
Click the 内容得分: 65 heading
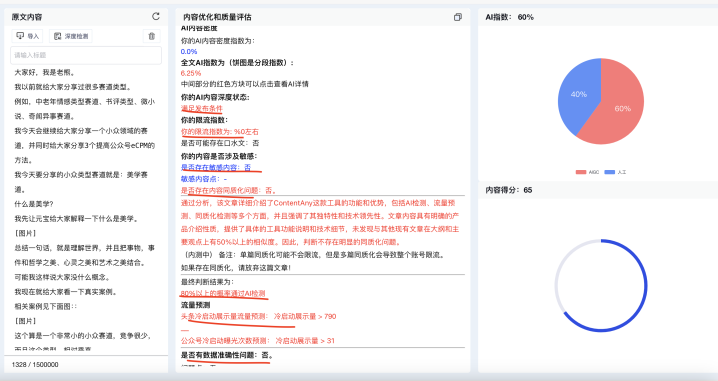509,190
